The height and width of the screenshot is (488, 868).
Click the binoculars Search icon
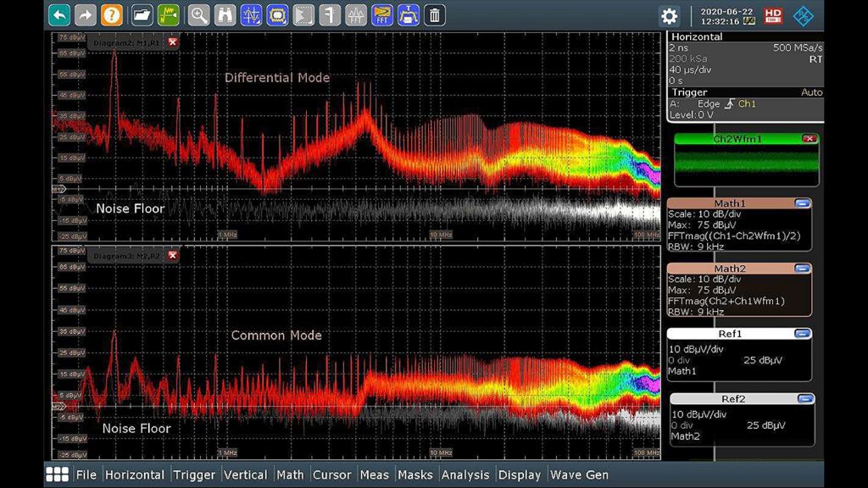[225, 14]
